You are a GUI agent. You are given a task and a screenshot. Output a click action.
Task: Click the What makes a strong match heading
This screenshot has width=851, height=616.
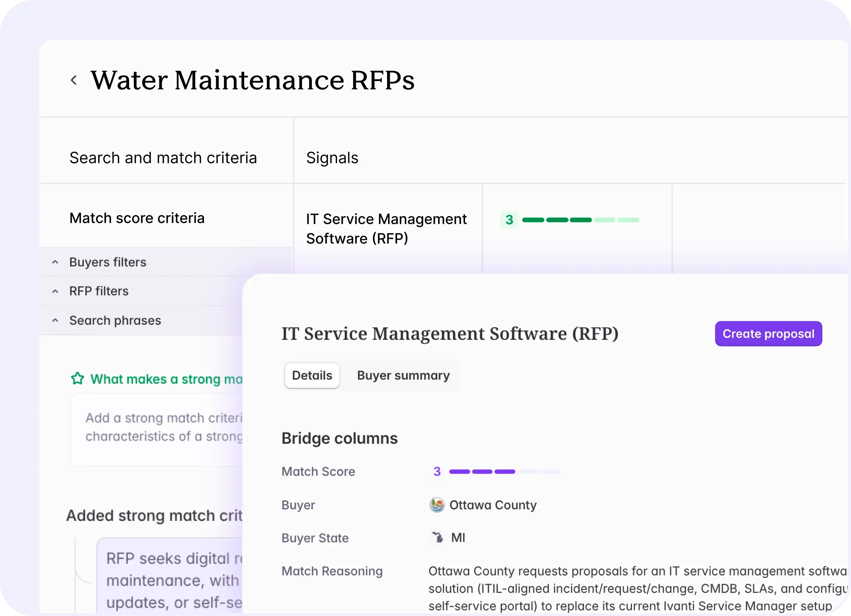167,379
